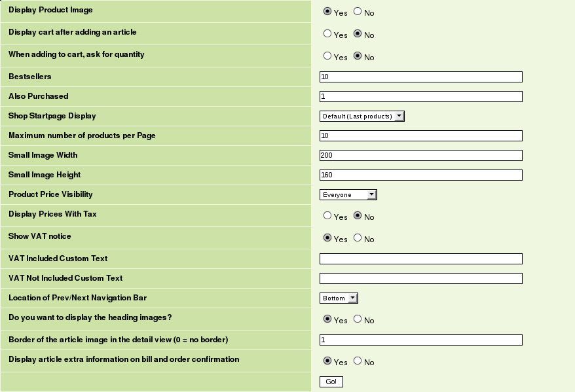Select No for displaying heading images

point(358,319)
